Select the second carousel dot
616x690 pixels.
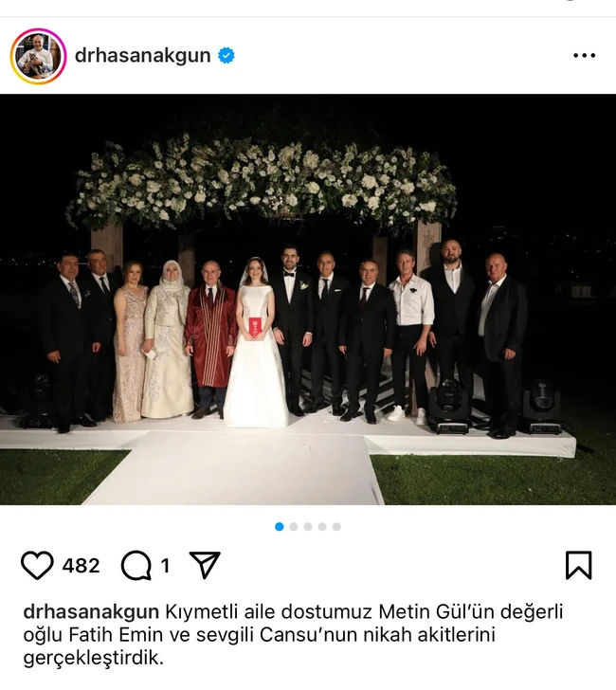click(x=294, y=527)
